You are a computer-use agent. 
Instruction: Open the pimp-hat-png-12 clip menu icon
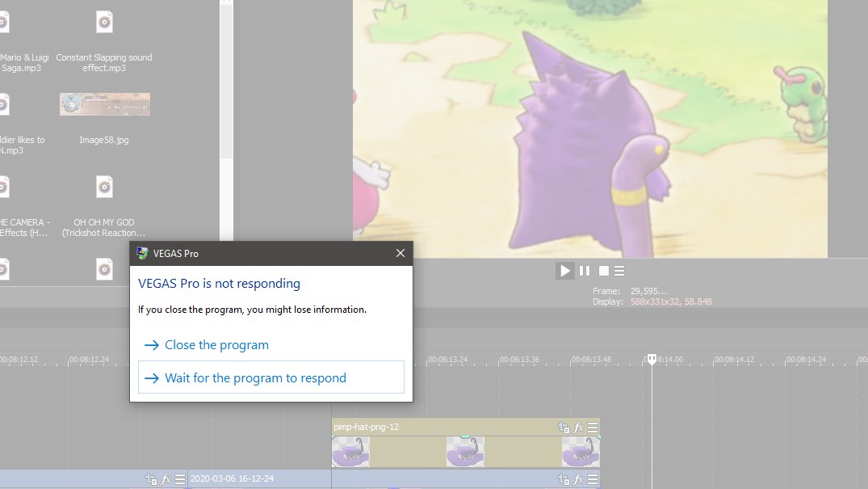[593, 428]
